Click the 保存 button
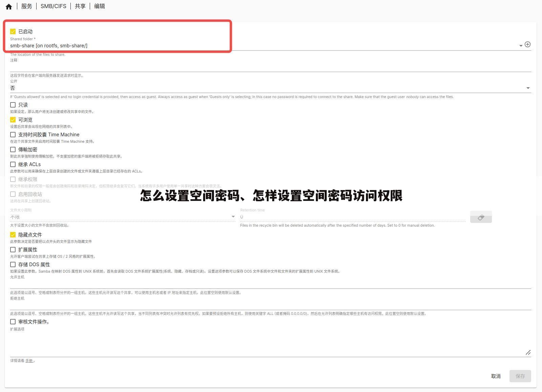The width and height of the screenshot is (542, 392). (520, 376)
